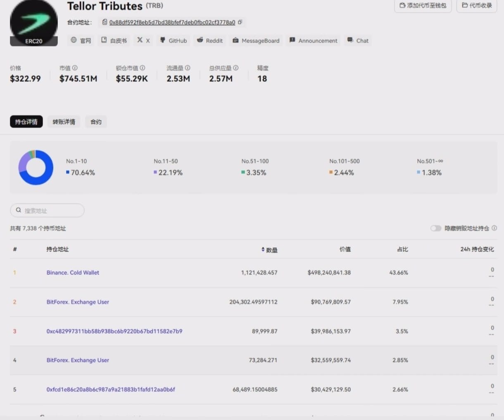Switch to the 转账详情 tab
Screen dimensions: 504x420
[x=64, y=122]
